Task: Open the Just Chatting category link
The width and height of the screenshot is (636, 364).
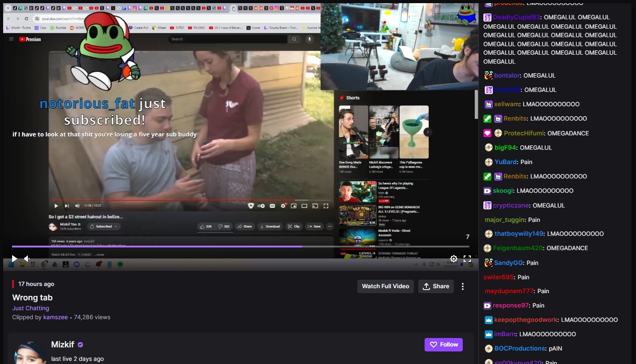Action: point(31,308)
